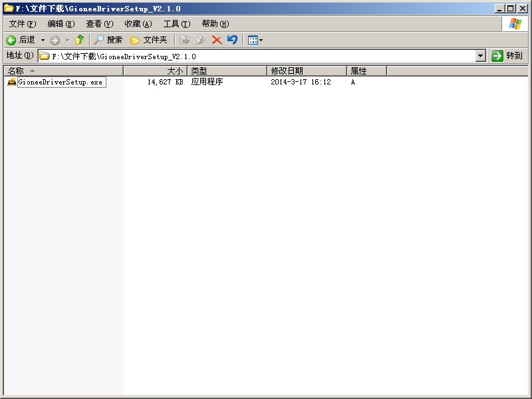Open the 查看(V) menu
The image size is (532, 399).
[x=99, y=24]
